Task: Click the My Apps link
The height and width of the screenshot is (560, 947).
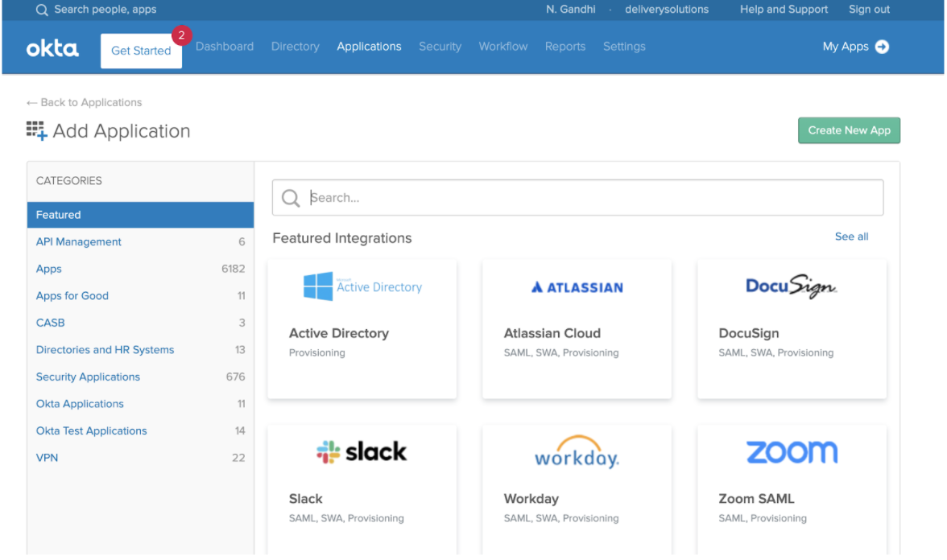Action: (x=846, y=47)
